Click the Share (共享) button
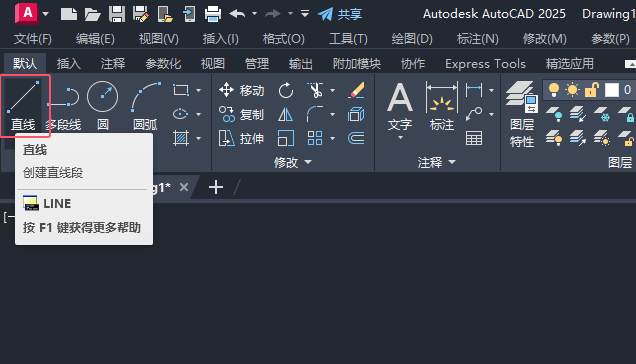This screenshot has height=364, width=636. tap(340, 14)
